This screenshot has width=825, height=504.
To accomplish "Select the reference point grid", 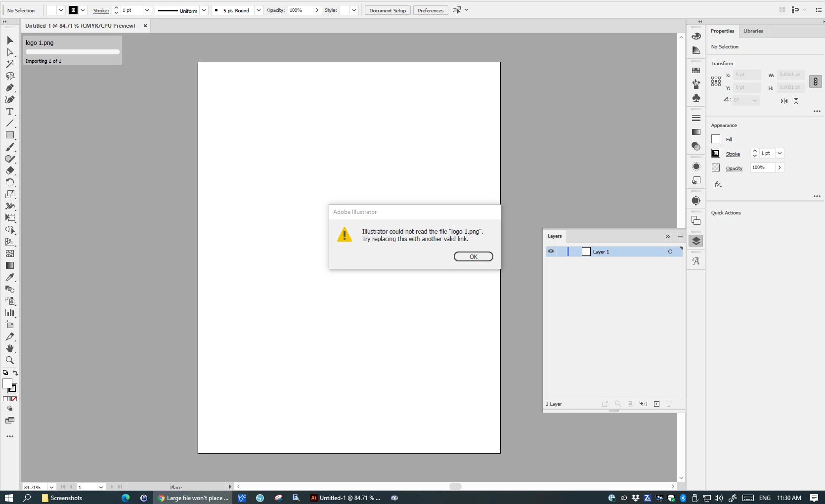I will click(x=716, y=82).
